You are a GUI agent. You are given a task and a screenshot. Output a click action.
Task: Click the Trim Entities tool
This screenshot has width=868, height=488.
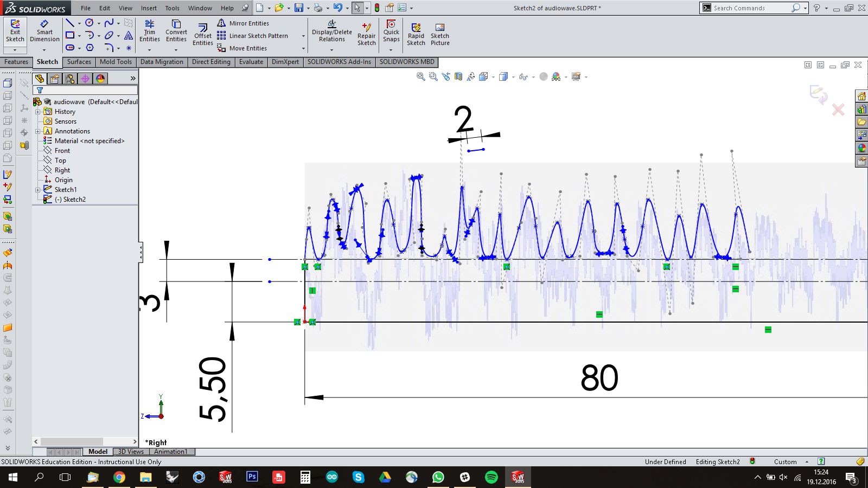(149, 31)
